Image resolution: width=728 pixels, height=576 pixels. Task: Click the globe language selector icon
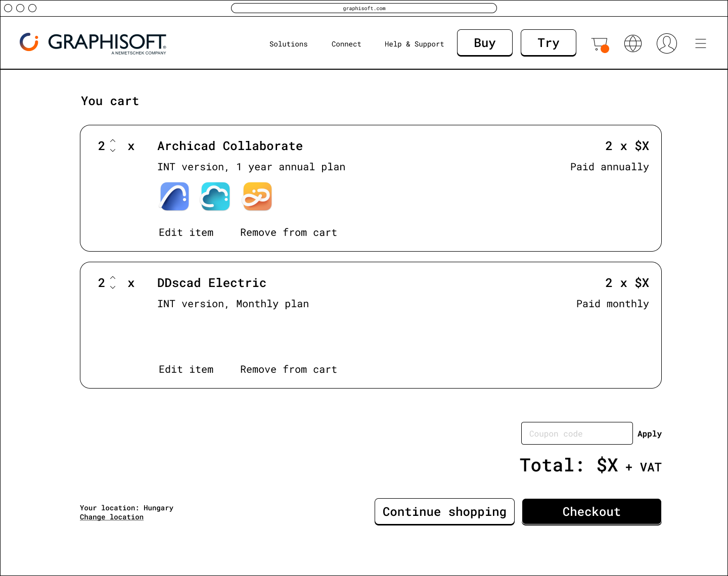tap(633, 43)
